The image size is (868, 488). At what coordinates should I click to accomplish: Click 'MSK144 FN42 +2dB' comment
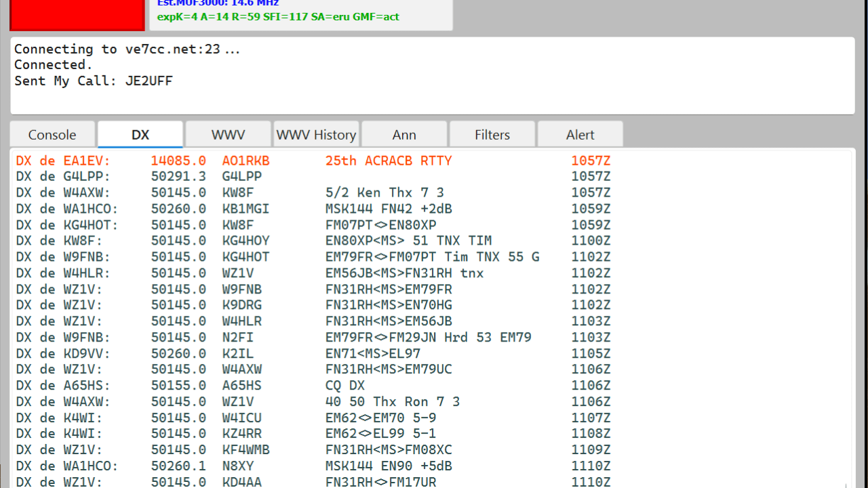point(389,209)
